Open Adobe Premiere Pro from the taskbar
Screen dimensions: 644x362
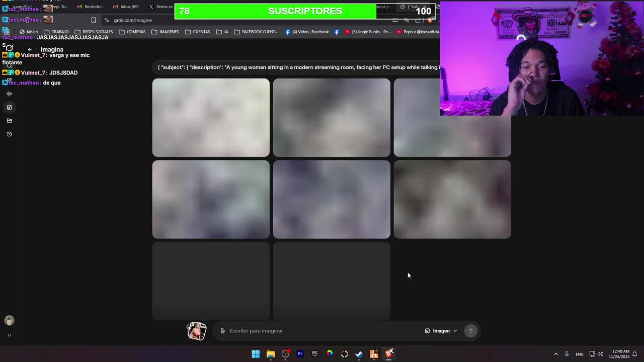[x=300, y=354]
